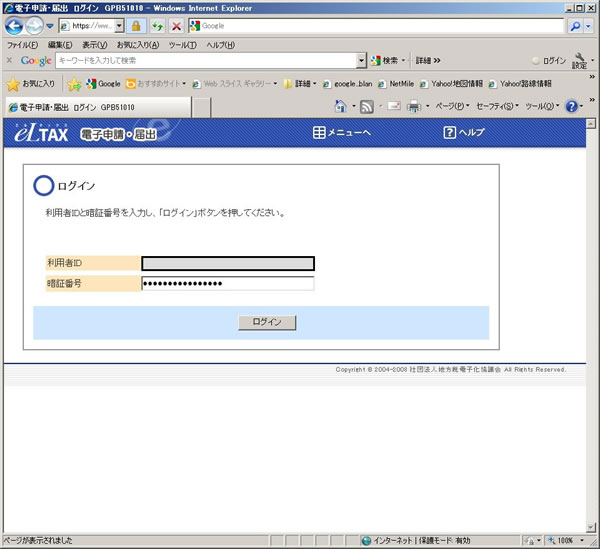The width and height of the screenshot is (600, 549).
Task: Close the Google toolbar with x
Action: pos(9,60)
